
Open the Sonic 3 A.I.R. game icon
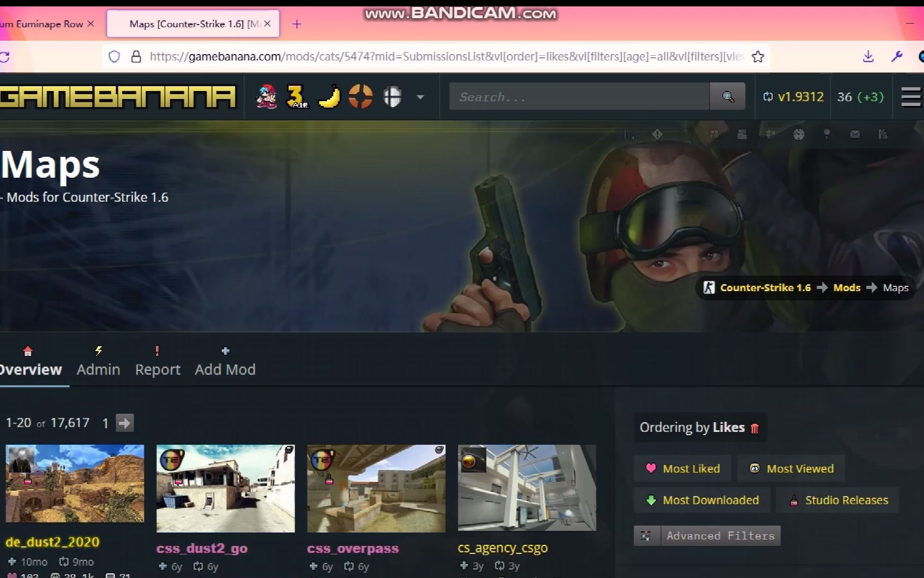pyautogui.click(x=297, y=97)
